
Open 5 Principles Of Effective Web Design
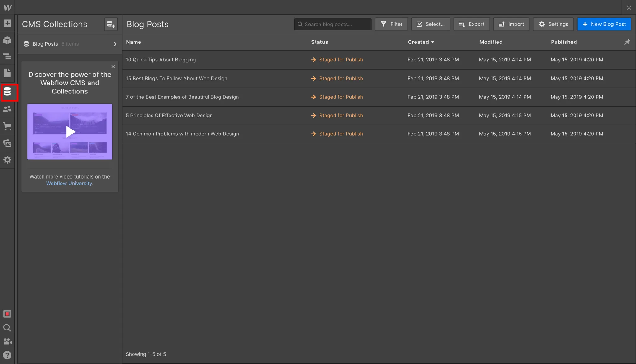click(169, 115)
